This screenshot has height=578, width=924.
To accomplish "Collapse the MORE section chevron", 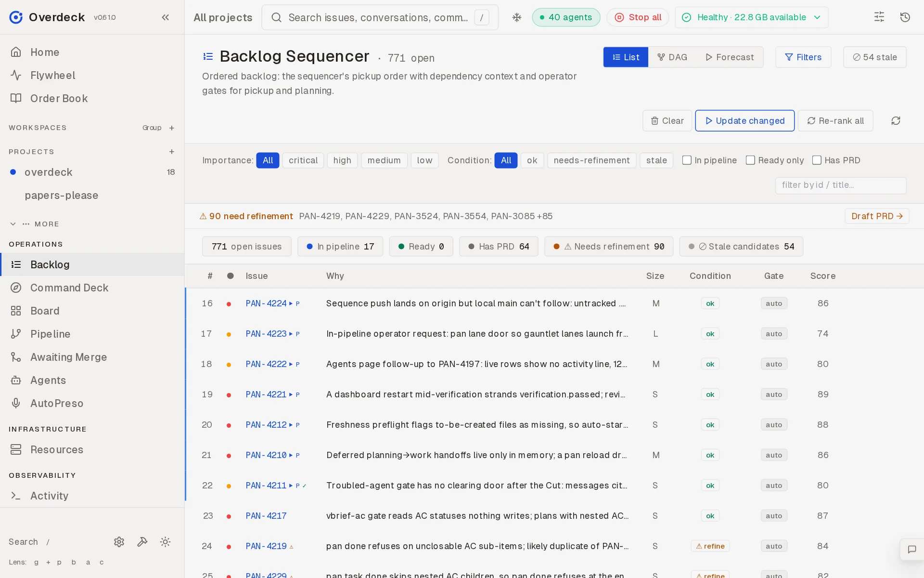I will [13, 224].
